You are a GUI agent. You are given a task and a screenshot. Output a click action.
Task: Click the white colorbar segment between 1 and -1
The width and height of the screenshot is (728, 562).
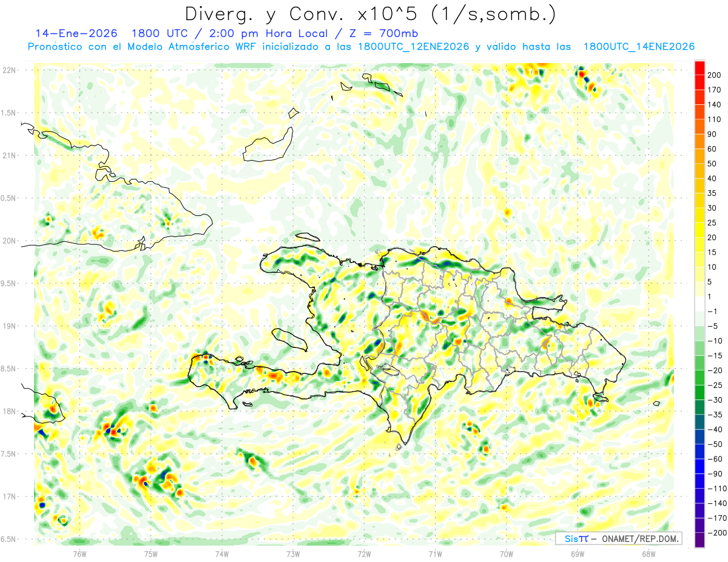(x=699, y=304)
